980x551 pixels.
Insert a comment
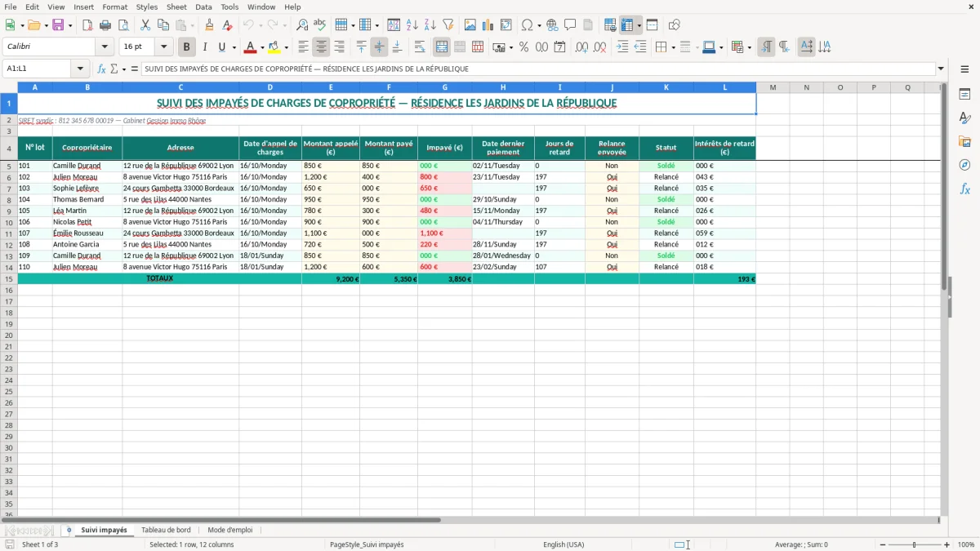(x=570, y=25)
